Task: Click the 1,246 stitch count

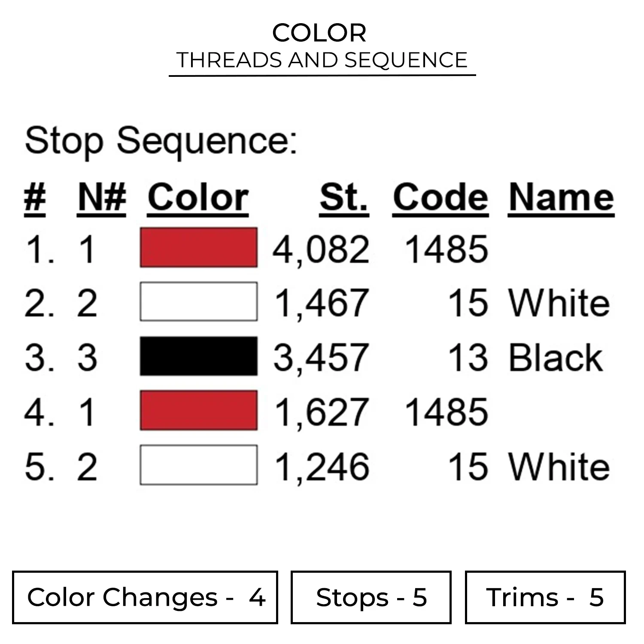Action: (322, 467)
